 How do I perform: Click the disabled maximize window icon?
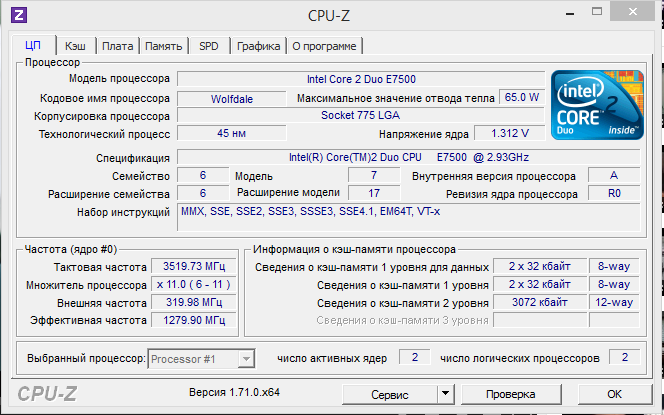pyautogui.click(x=597, y=12)
